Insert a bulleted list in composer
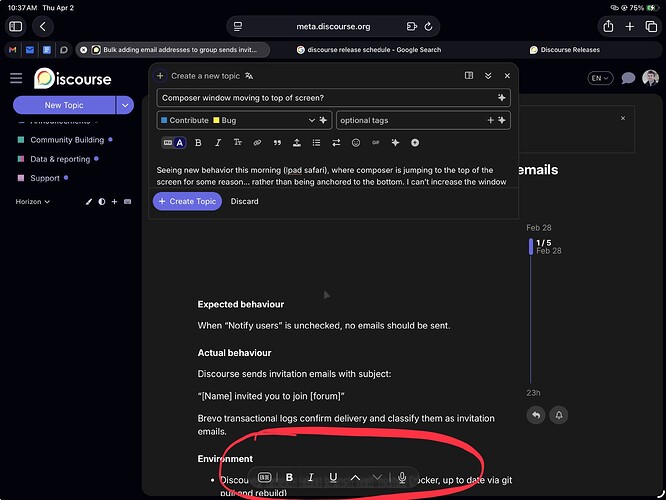Viewport: 666px width, 500px height. click(316, 143)
